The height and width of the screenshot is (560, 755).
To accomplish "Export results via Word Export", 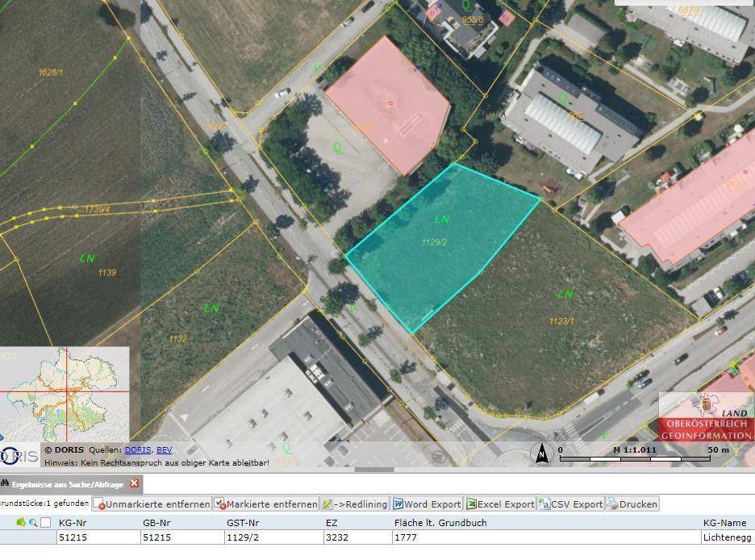I will pyautogui.click(x=427, y=504).
